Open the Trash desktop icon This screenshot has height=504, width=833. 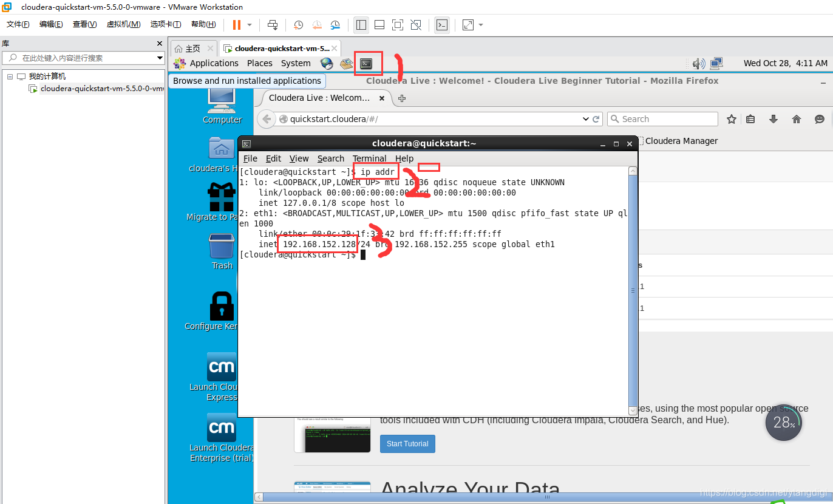click(222, 246)
